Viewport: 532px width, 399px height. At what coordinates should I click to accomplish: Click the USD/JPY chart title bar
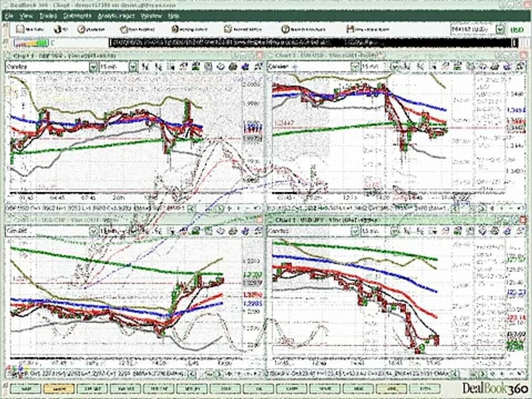pyautogui.click(x=396, y=220)
